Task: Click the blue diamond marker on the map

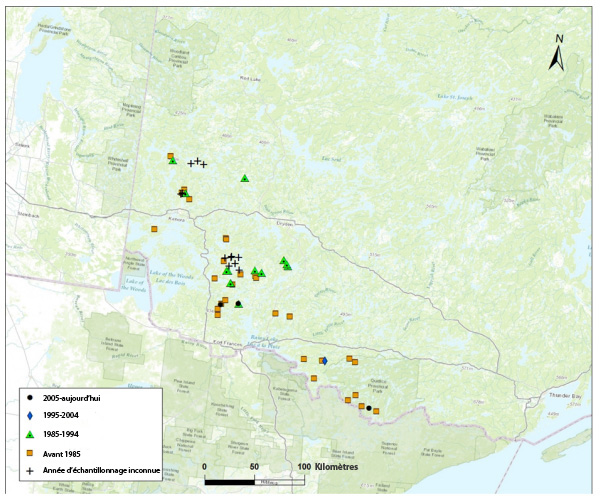Action: (x=324, y=361)
